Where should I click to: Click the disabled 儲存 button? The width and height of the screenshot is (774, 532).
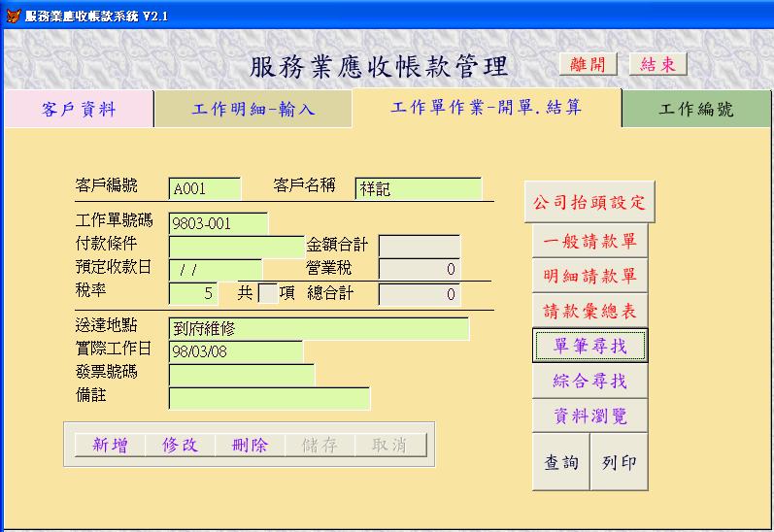pyautogui.click(x=320, y=445)
